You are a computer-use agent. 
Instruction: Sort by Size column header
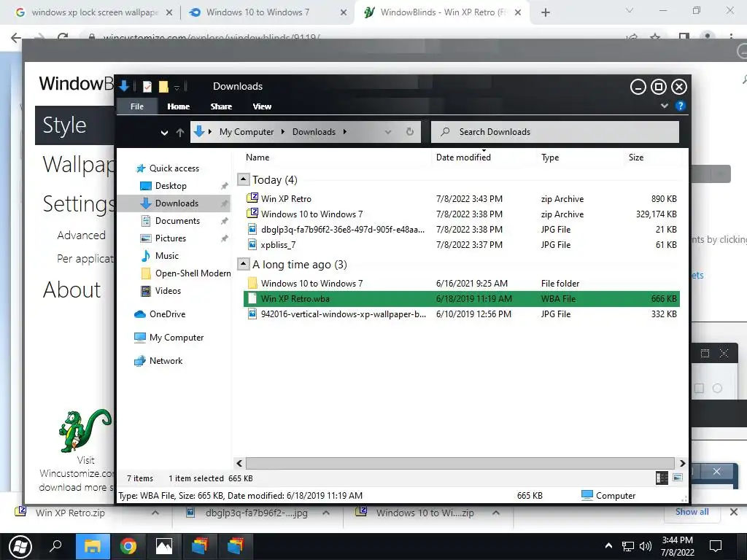pyautogui.click(x=635, y=157)
